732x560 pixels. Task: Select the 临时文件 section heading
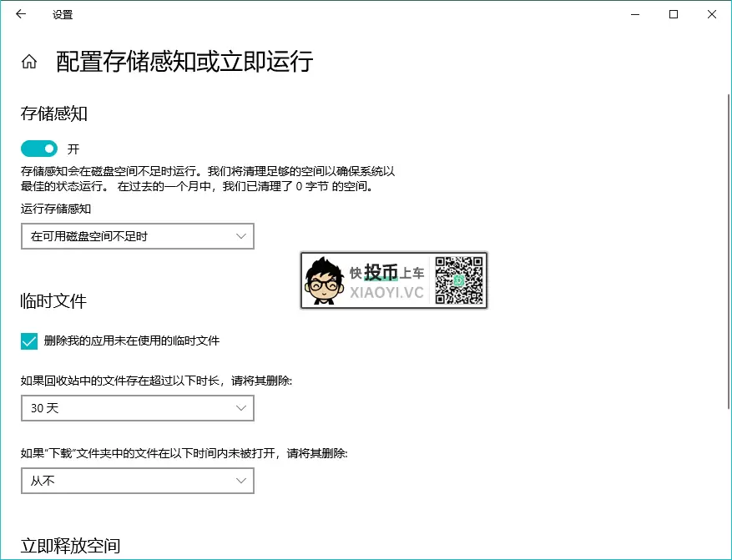52,300
